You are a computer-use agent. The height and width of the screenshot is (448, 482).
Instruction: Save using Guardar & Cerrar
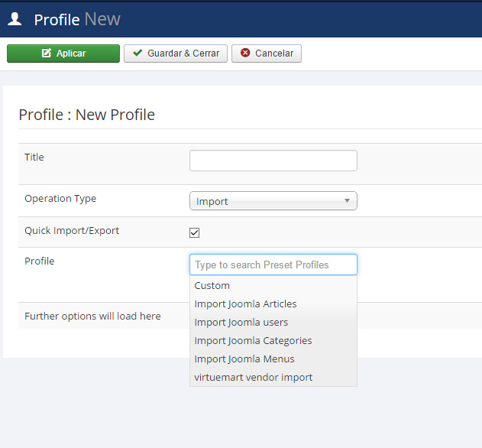click(176, 54)
